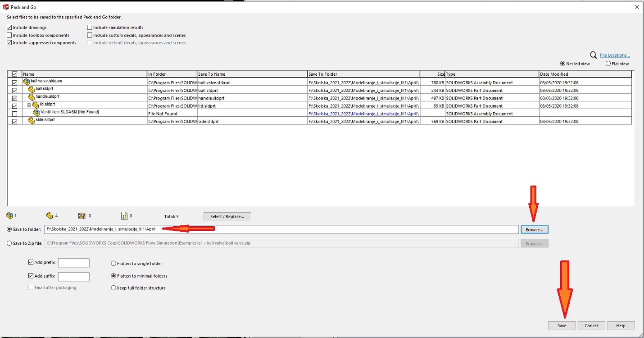The image size is (644, 338).
Task: Select Save to Zip file option
Action: click(x=9, y=243)
